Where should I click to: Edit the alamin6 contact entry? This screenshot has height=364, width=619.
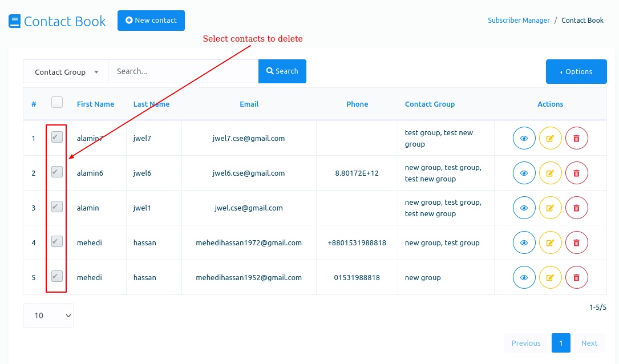[x=550, y=173]
